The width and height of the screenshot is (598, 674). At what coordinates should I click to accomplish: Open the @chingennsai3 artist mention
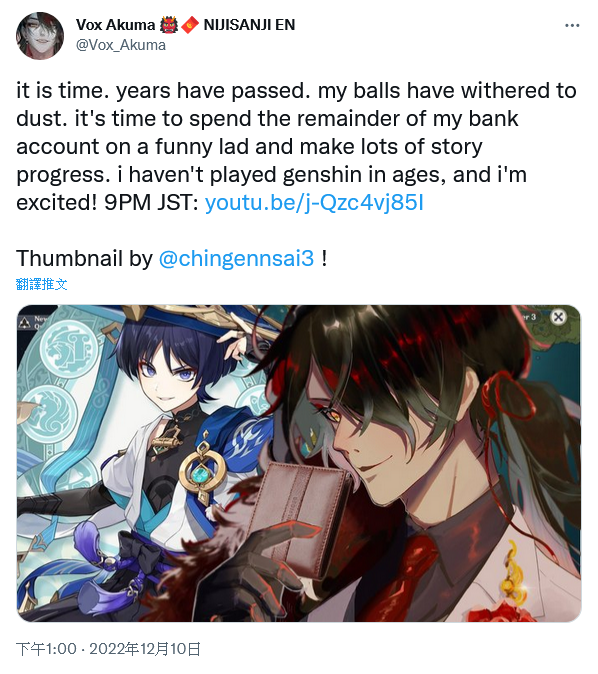click(236, 258)
